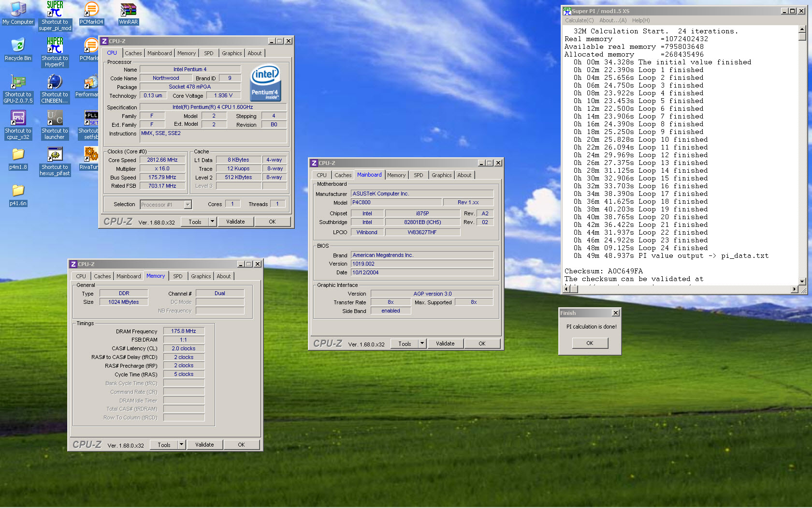Click the Intel Pentium 4 logo in CPU-Z
Viewport: 812px width, 508px height.
point(265,83)
